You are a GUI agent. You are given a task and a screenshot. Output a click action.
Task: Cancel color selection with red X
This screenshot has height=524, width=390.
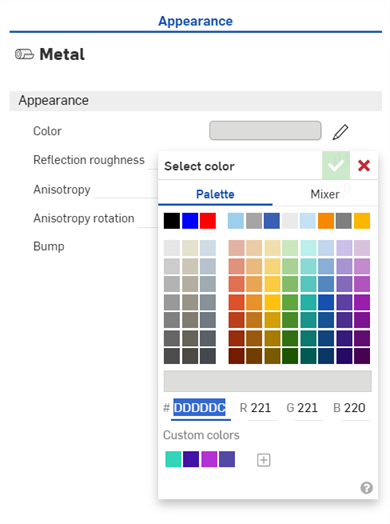364,165
